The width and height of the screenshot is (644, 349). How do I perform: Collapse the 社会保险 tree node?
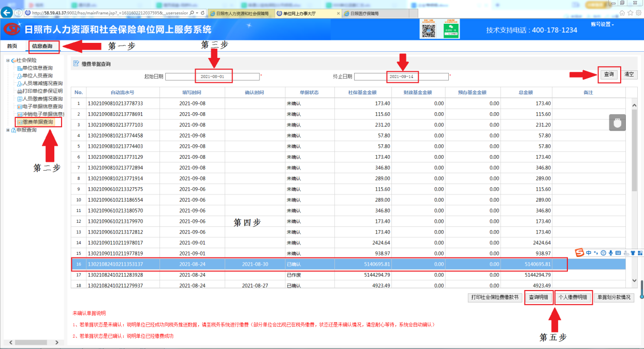pyautogui.click(x=8, y=60)
